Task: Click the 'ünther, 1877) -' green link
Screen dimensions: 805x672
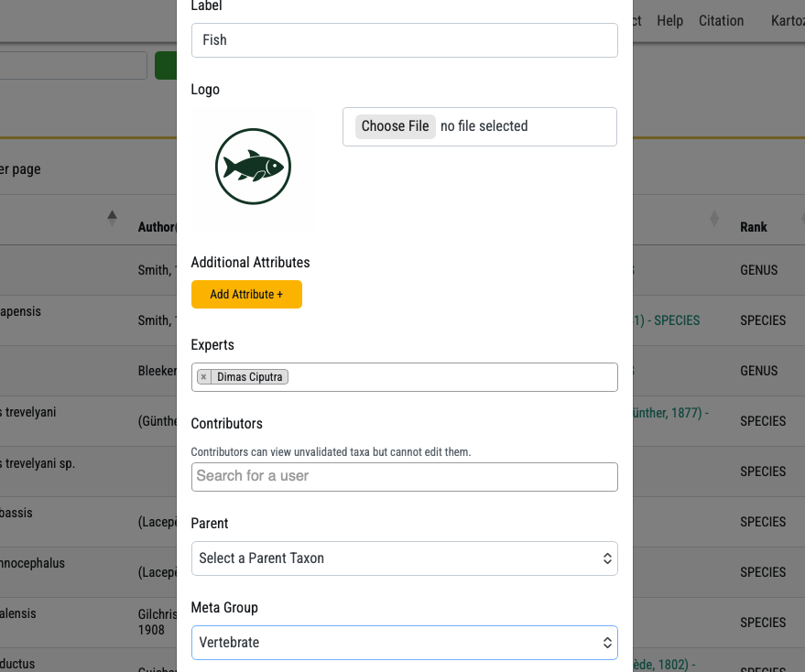Action: [670, 413]
